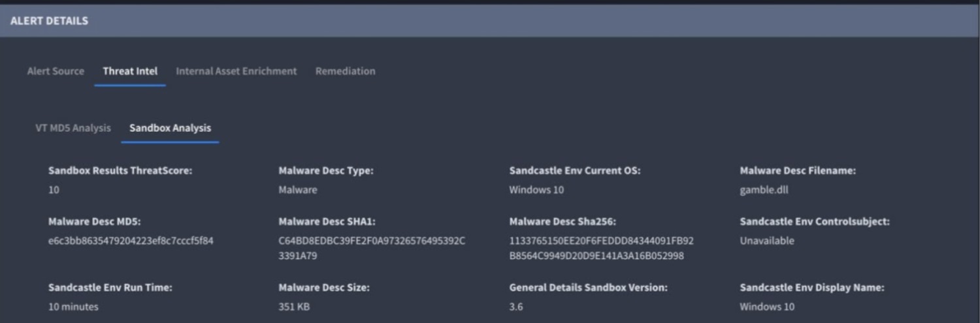Click the Run Time value "10 minutes"
This screenshot has width=980, height=323.
[x=73, y=307]
